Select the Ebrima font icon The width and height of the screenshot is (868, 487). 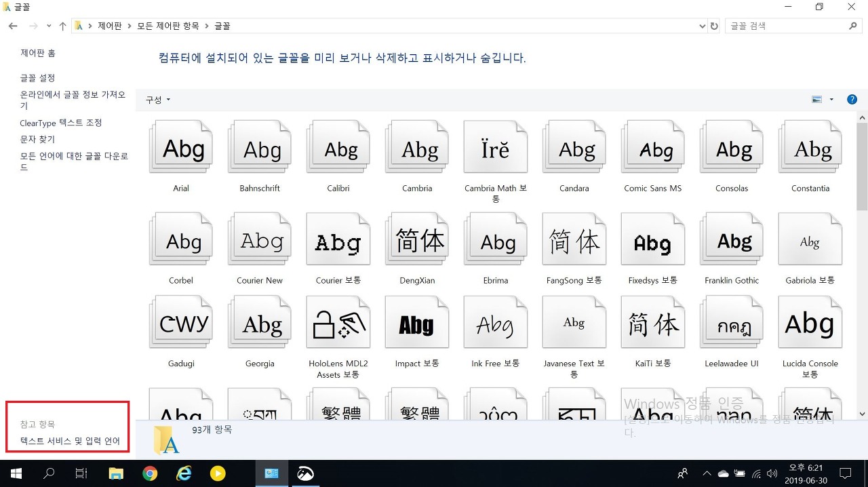pos(496,240)
